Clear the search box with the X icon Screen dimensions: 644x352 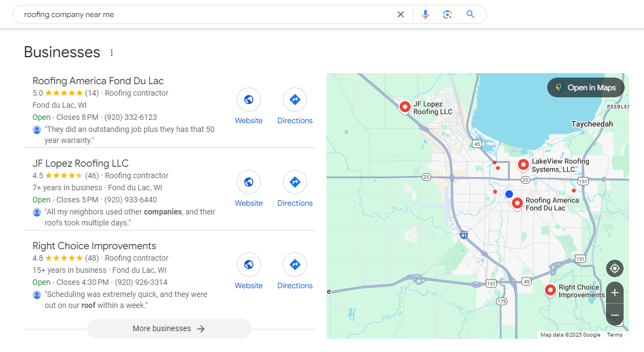click(x=401, y=14)
